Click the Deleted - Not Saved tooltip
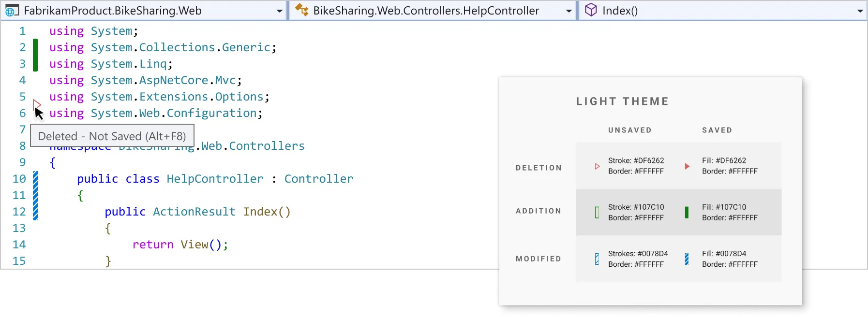Viewport: 868px width, 317px height. [x=112, y=136]
